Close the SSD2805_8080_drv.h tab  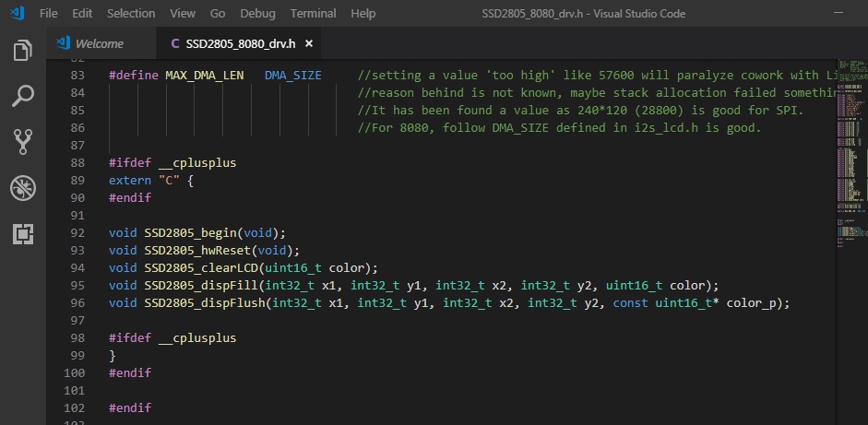[x=309, y=43]
